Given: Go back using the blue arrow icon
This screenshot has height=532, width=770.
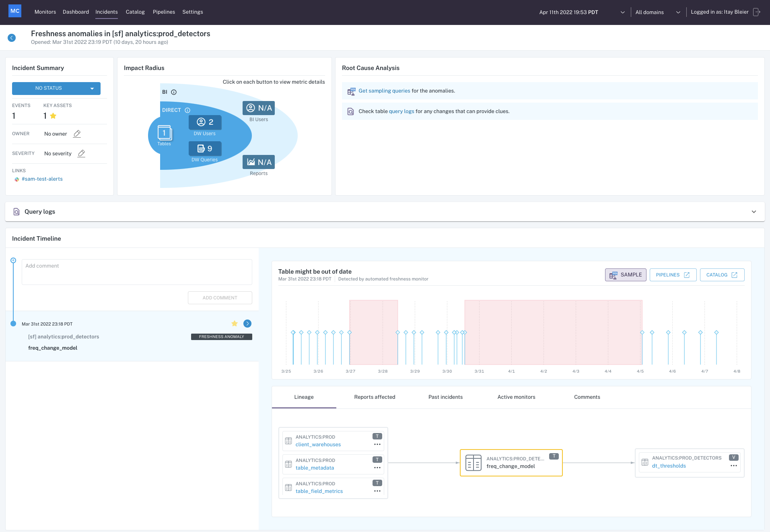Looking at the screenshot, I should 12,38.
